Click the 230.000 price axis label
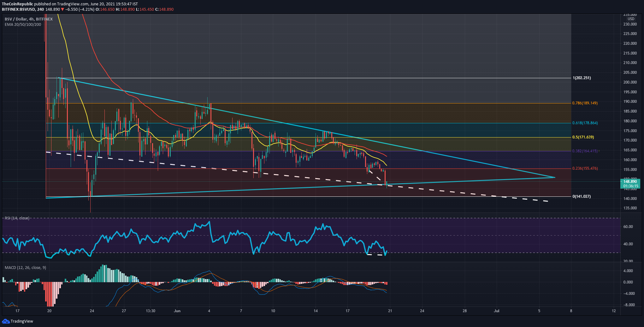This screenshot has height=327, width=644. pyautogui.click(x=630, y=24)
